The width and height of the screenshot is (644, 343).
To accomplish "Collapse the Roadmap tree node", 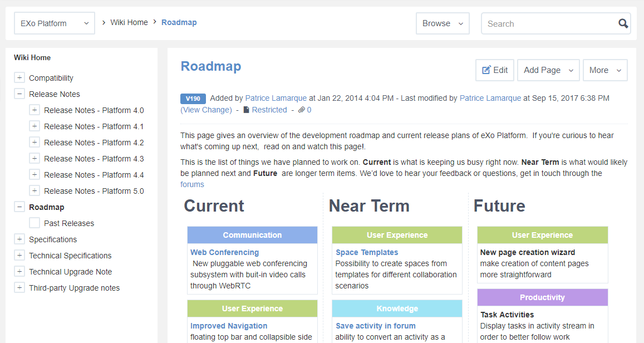I will (19, 207).
